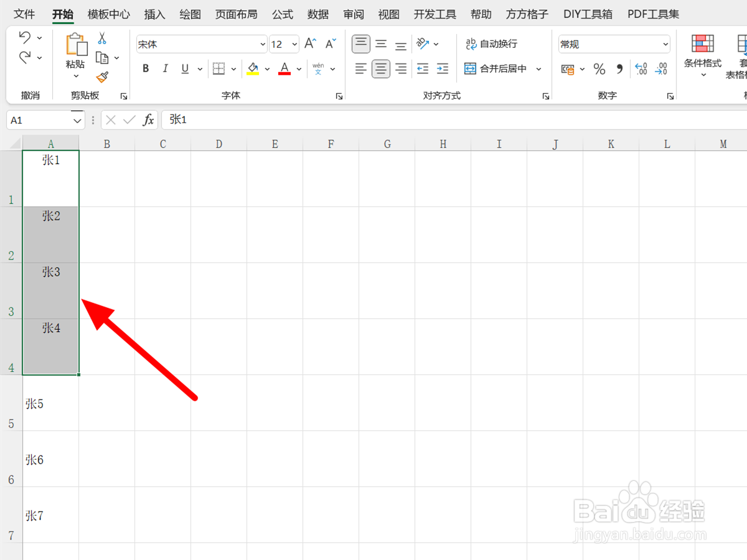Increase font size icon
The image size is (747, 560).
click(x=311, y=44)
